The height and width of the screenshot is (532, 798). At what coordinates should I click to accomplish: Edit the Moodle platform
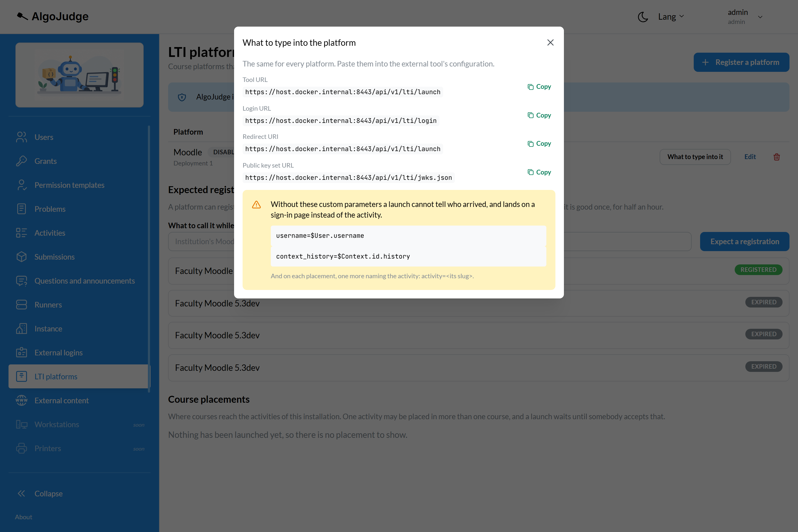point(750,157)
